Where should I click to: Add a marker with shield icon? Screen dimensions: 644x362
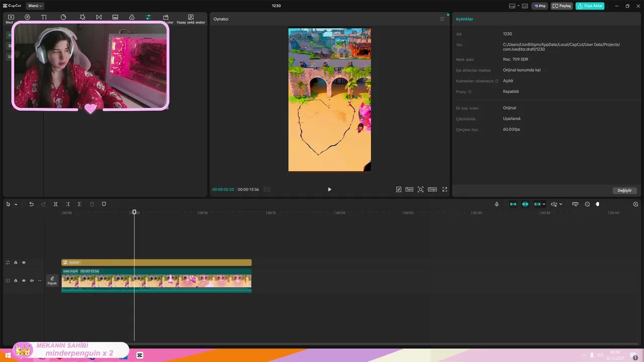click(104, 204)
